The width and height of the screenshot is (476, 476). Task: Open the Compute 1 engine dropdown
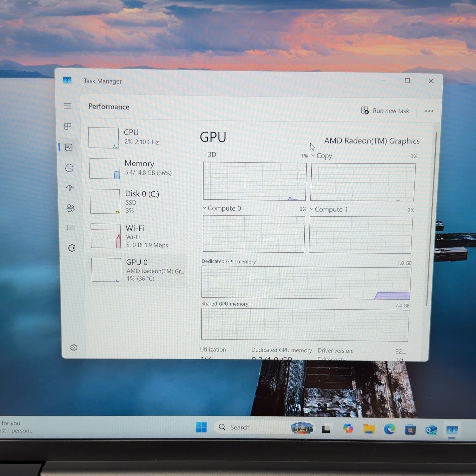point(329,209)
